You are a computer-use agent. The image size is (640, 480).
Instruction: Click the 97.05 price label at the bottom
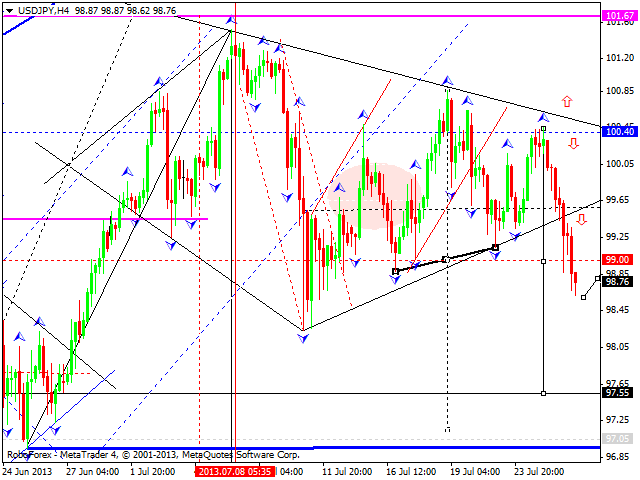click(618, 438)
